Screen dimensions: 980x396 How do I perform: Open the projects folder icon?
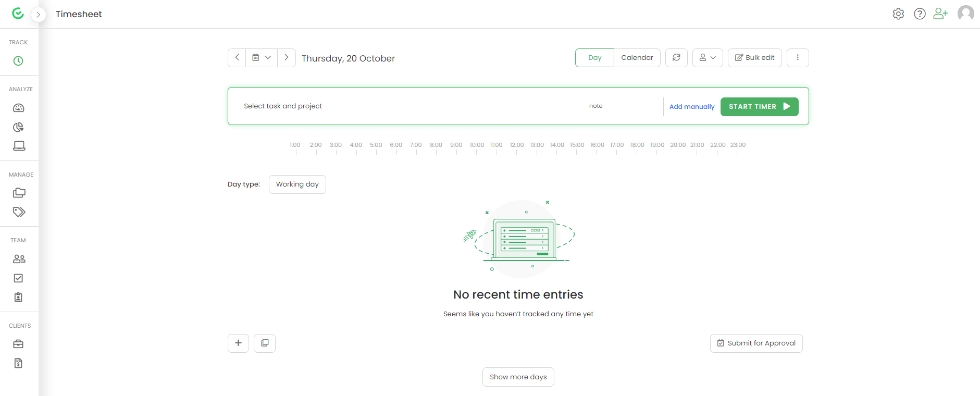pyautogui.click(x=19, y=193)
